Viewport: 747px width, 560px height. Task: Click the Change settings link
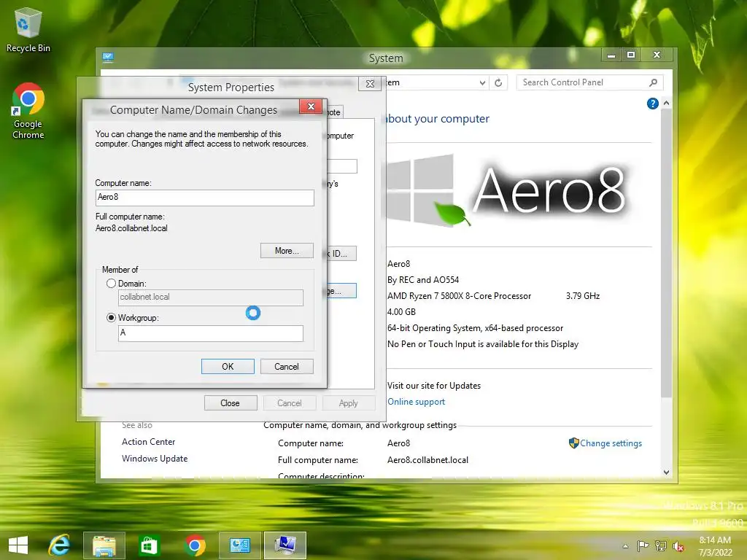tap(611, 443)
